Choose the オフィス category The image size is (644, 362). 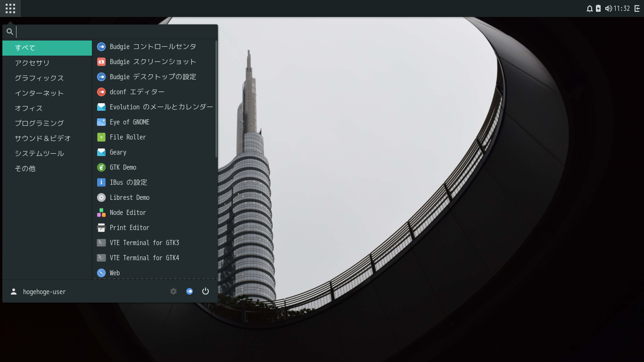[x=47, y=108]
